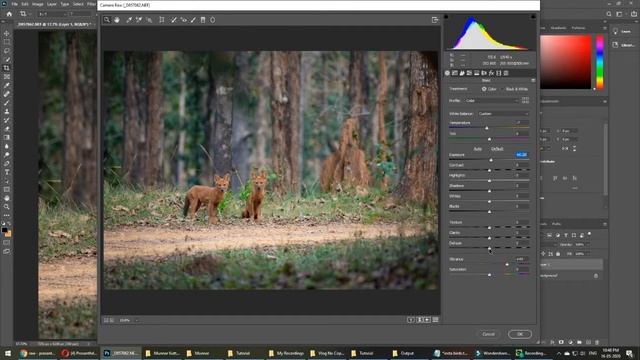Open the Lens Corrections panel tab icon
This screenshot has height=360, width=640.
click(x=484, y=73)
